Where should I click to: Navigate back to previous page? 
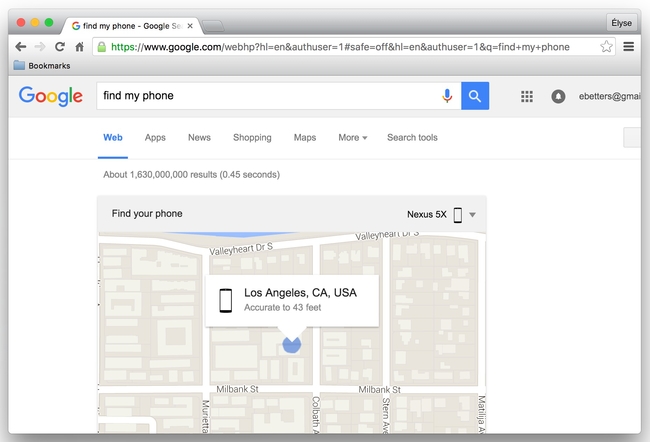pos(21,47)
